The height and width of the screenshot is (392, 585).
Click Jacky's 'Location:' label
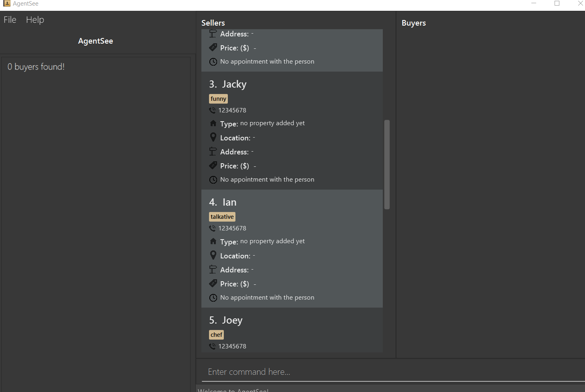(235, 138)
